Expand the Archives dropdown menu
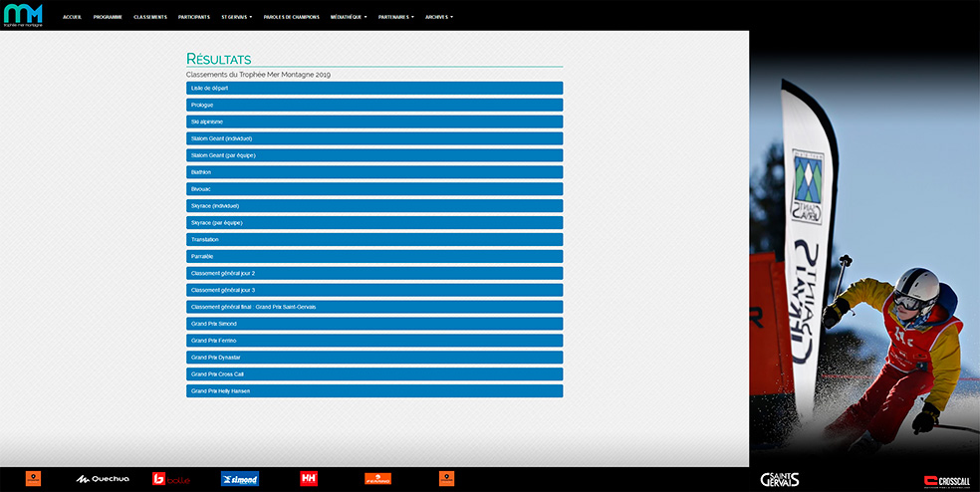 coord(438,17)
